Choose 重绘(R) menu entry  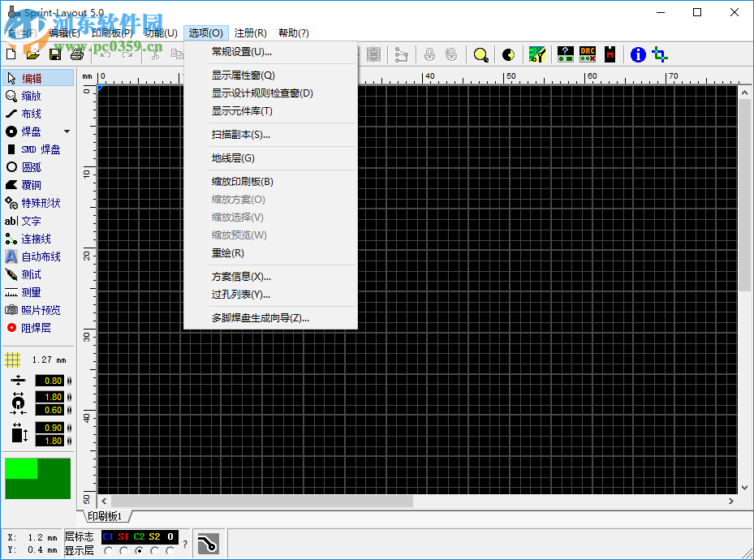(x=270, y=253)
